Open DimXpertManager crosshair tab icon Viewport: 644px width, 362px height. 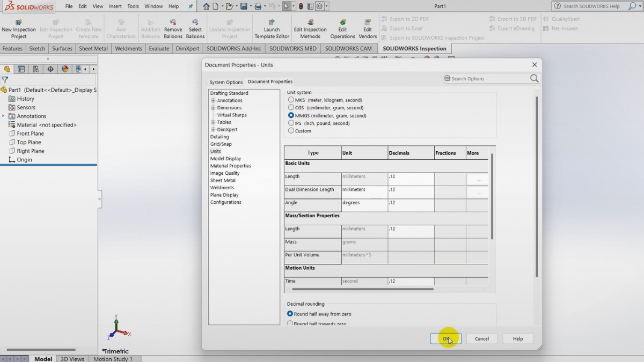[50, 69]
